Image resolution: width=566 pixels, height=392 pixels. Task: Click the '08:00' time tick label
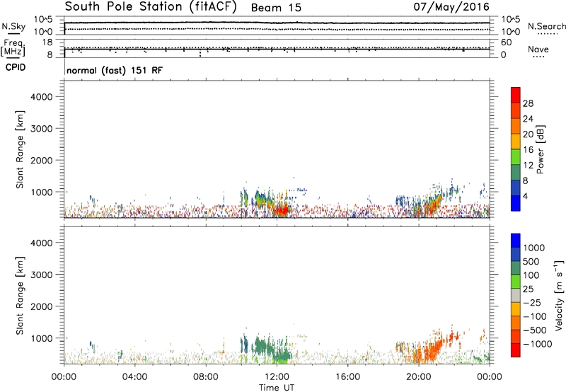pos(206,377)
